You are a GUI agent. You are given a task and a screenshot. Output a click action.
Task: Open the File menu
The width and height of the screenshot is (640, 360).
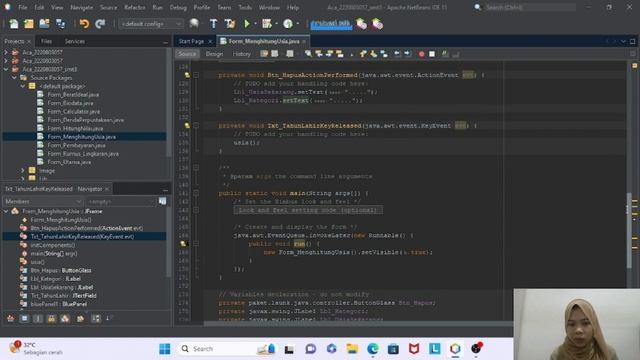pyautogui.click(x=23, y=7)
